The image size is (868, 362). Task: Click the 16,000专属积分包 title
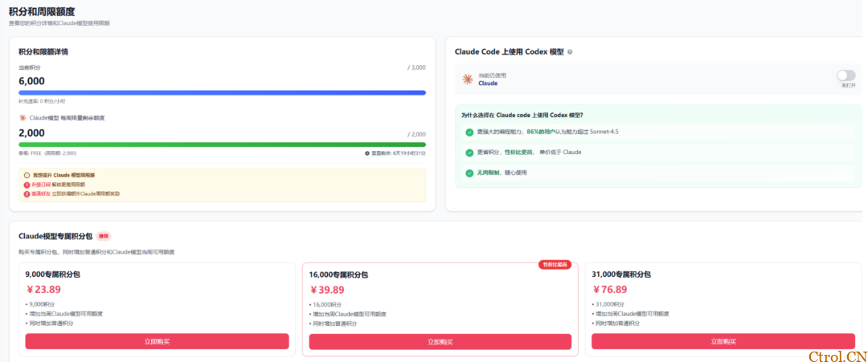click(339, 275)
